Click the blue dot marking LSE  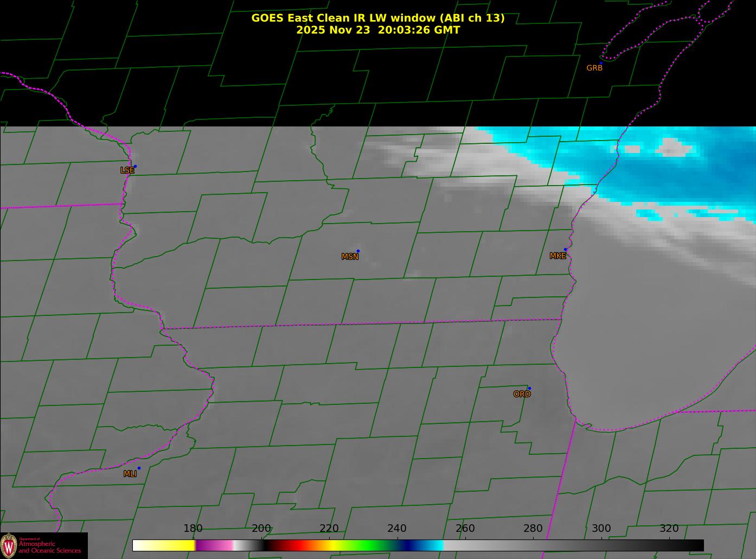tap(135, 167)
